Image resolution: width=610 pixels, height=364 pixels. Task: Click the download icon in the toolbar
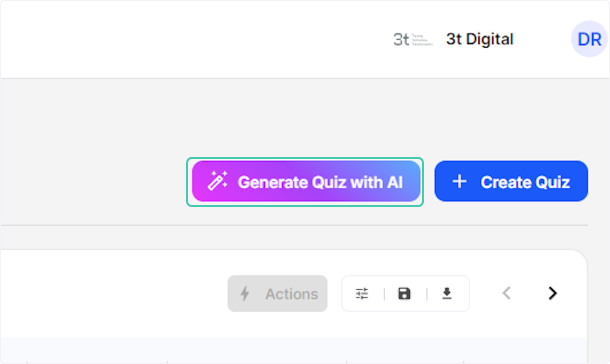point(447,293)
